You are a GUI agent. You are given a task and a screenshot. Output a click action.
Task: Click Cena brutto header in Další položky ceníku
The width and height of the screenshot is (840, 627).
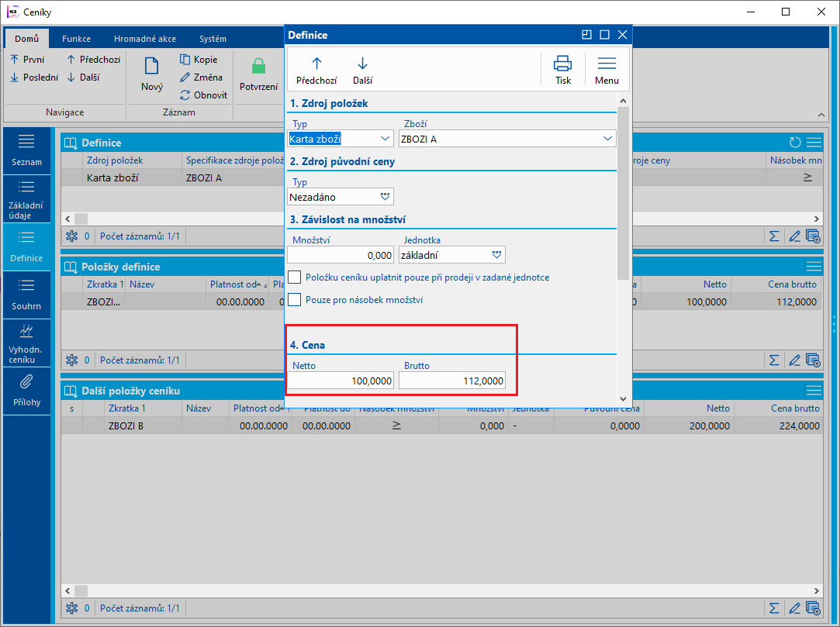[x=779, y=408]
